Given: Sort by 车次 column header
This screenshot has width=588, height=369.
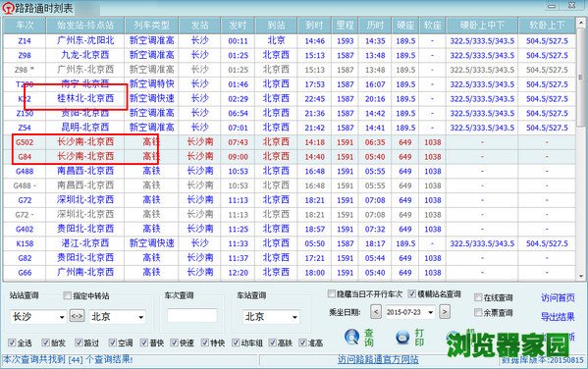Looking at the screenshot, I should (x=25, y=26).
